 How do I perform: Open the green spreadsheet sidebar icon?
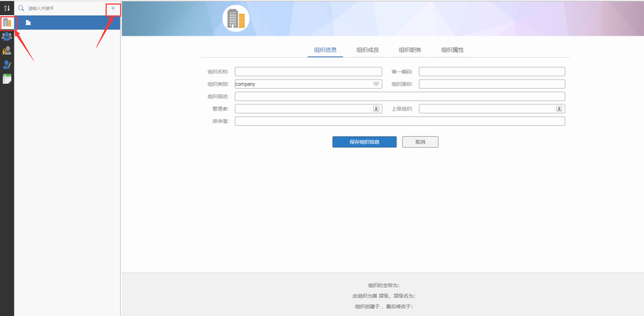click(7, 79)
